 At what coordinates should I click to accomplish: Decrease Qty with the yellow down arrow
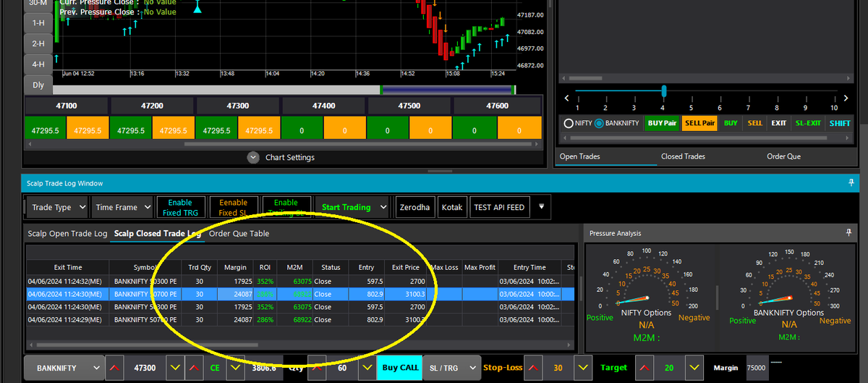pyautogui.click(x=366, y=368)
